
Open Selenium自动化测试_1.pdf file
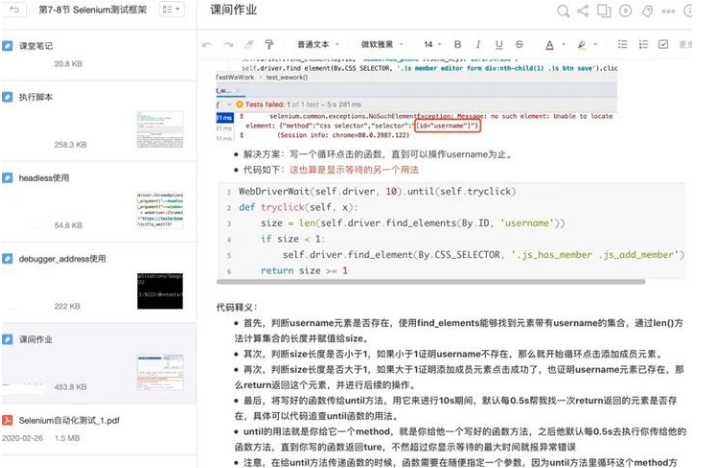(99, 429)
